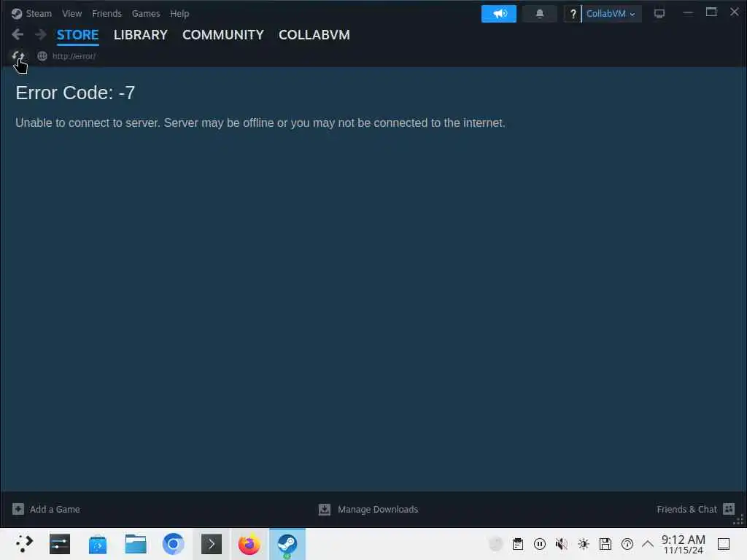Click the show desktop button

point(724,544)
